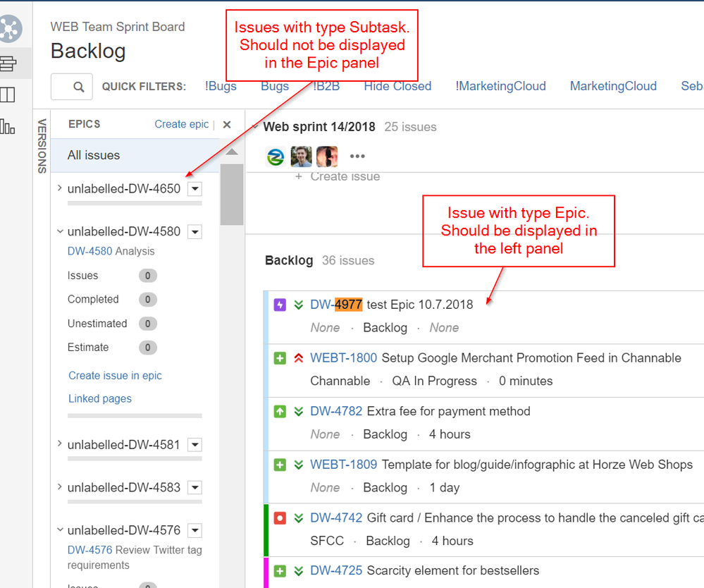This screenshot has width=704, height=588.
Task: Open the VERSIONS side tab
Action: tap(42, 146)
